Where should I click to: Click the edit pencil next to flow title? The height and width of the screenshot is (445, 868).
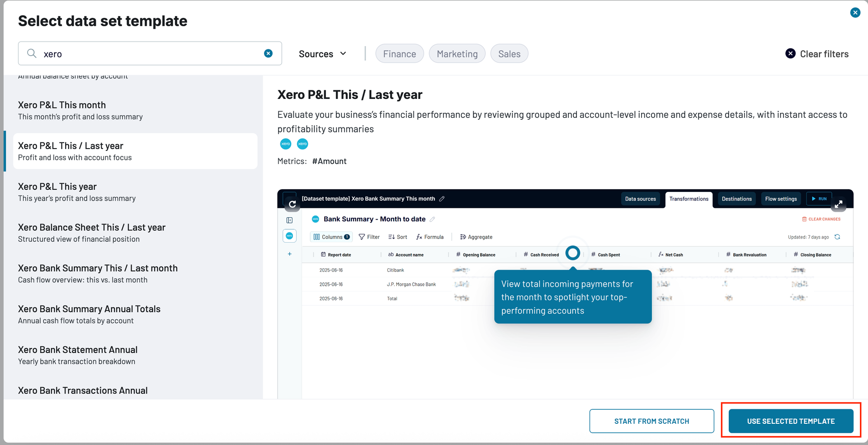point(442,199)
